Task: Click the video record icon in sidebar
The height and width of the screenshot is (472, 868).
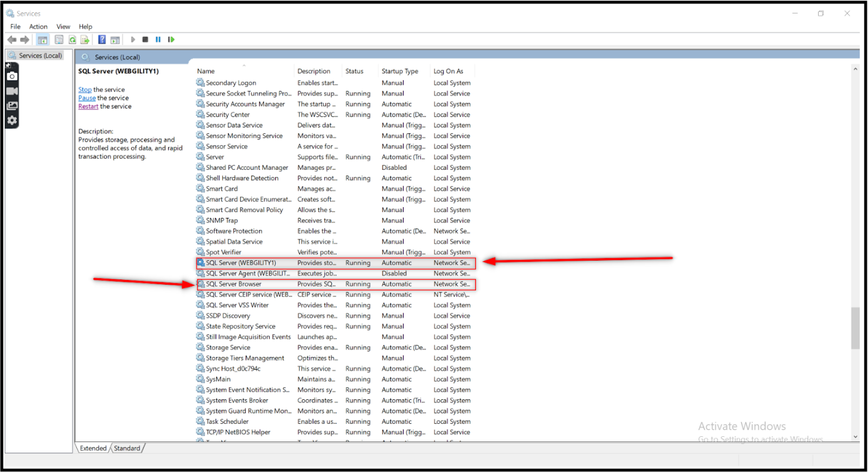Action: pyautogui.click(x=12, y=91)
